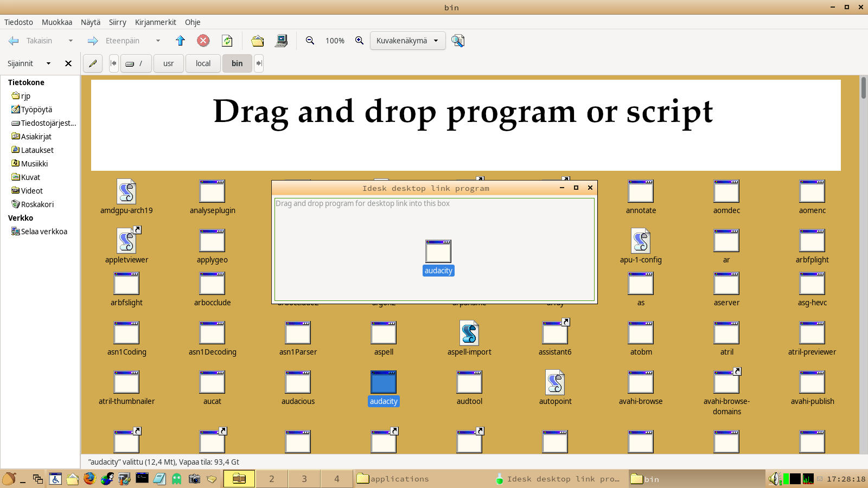Image resolution: width=868 pixels, height=488 pixels.
Task: Reload the current folder view
Action: point(227,41)
